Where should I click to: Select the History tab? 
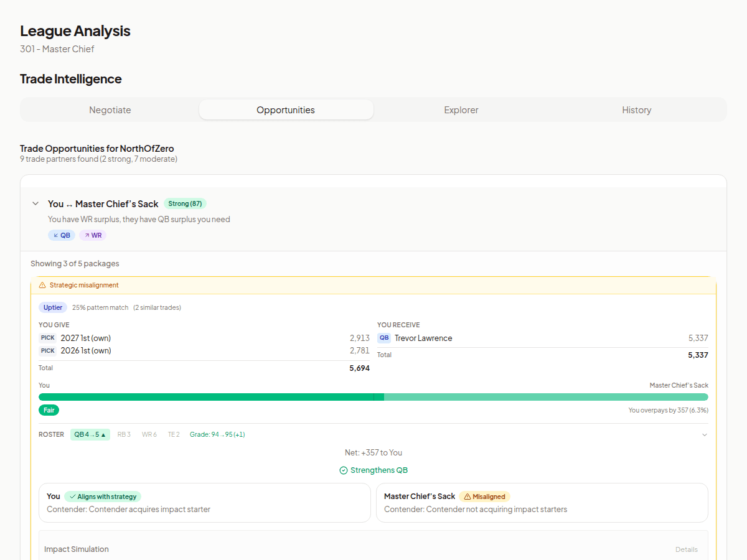coord(636,110)
